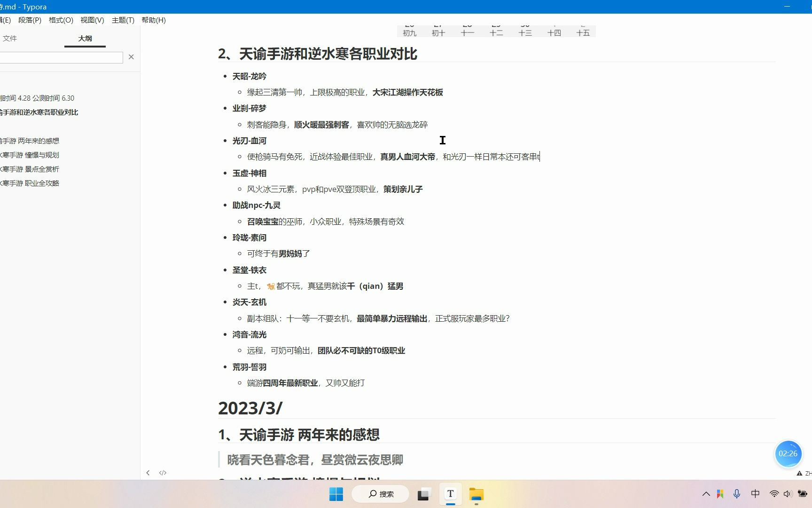The height and width of the screenshot is (508, 812).
Task: Click the blue 02:26 timer bubble
Action: pyautogui.click(x=788, y=454)
